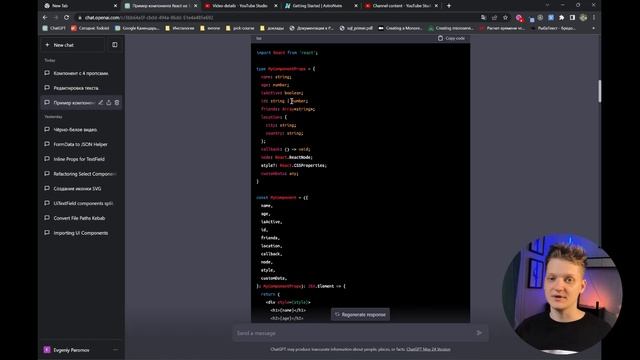Open the 'Inline Props for TextField' chat

point(81,159)
